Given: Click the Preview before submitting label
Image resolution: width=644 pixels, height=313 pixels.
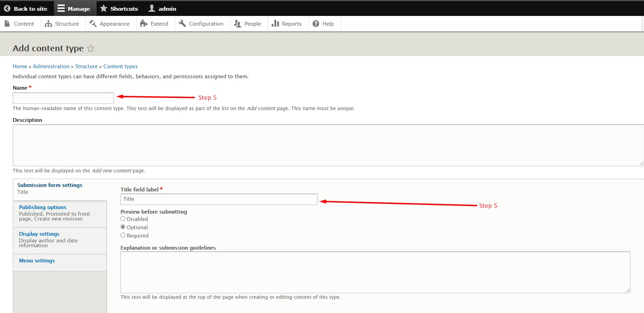Looking at the screenshot, I should pos(154,212).
